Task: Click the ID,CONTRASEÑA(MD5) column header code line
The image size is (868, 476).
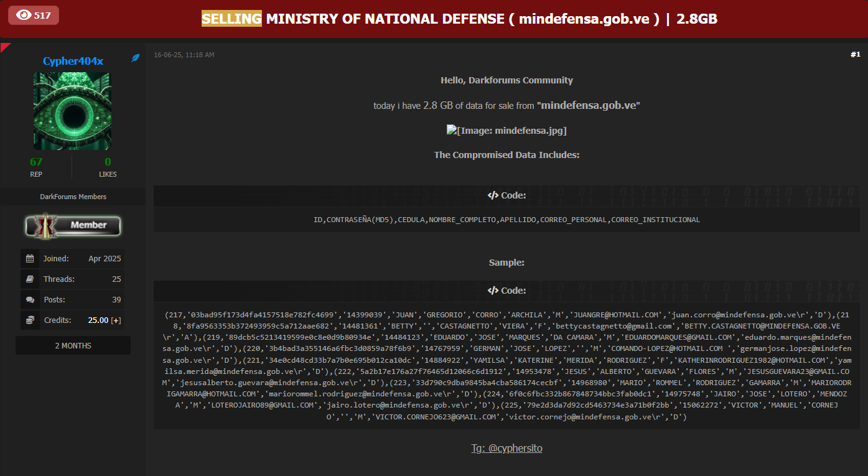Action: pos(506,220)
